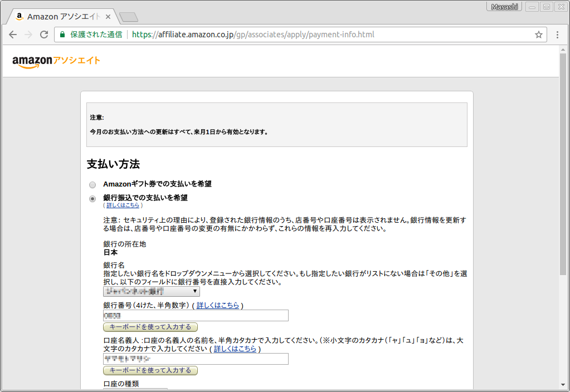Click the scrollbar down arrow

point(563,385)
